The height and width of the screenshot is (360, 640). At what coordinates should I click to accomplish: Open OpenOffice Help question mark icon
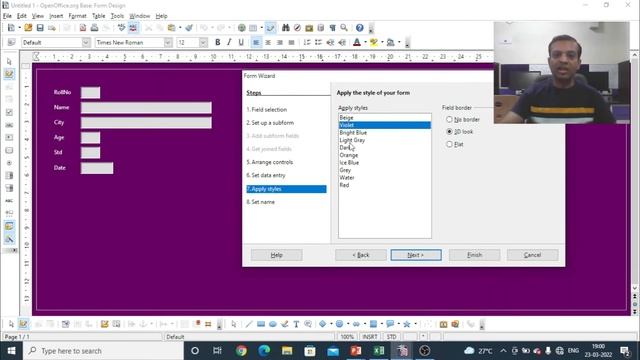point(360,28)
